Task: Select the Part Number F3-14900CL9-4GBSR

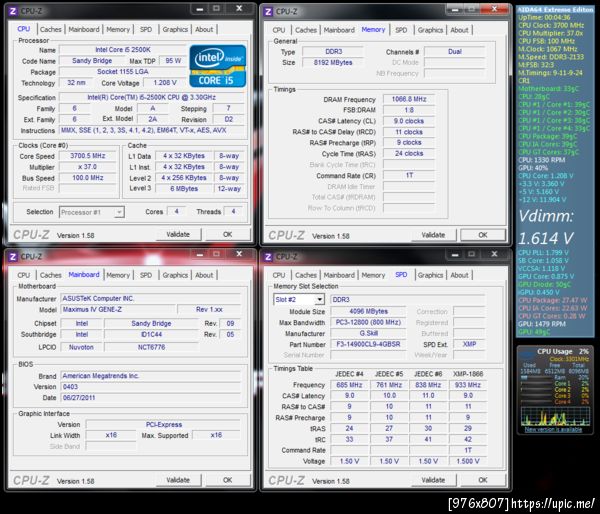Action: 368,344
